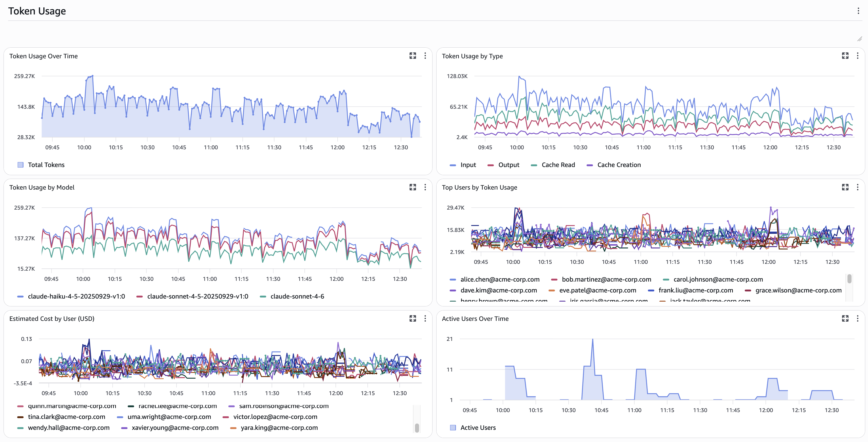868x442 pixels.
Task: Toggle the Cache Creation legend series
Action: pyautogui.click(x=613, y=165)
